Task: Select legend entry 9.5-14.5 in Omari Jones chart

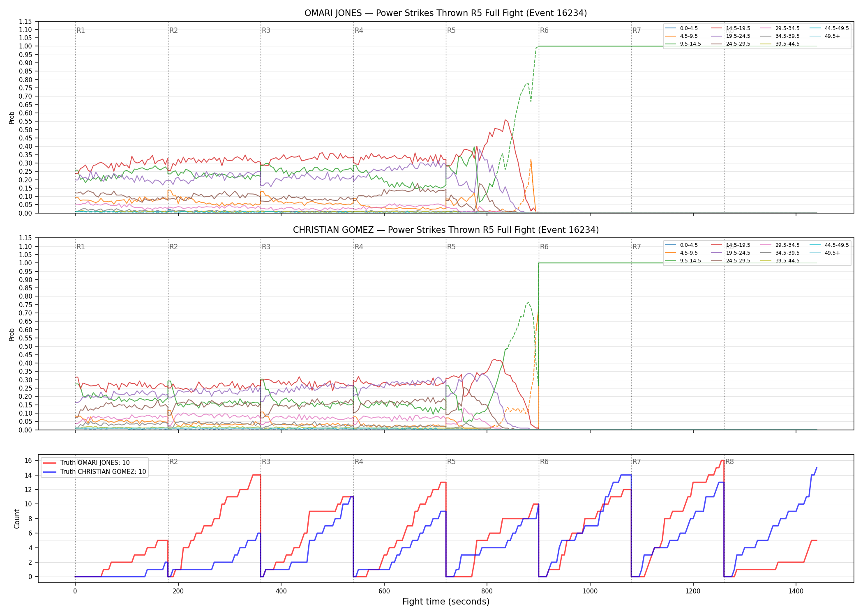Action: [x=683, y=44]
